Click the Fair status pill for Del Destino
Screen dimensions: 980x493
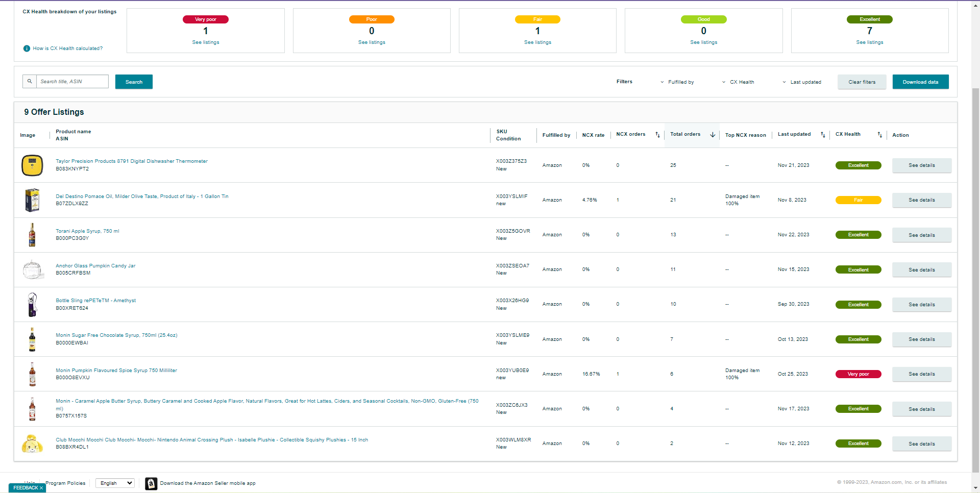click(x=859, y=200)
